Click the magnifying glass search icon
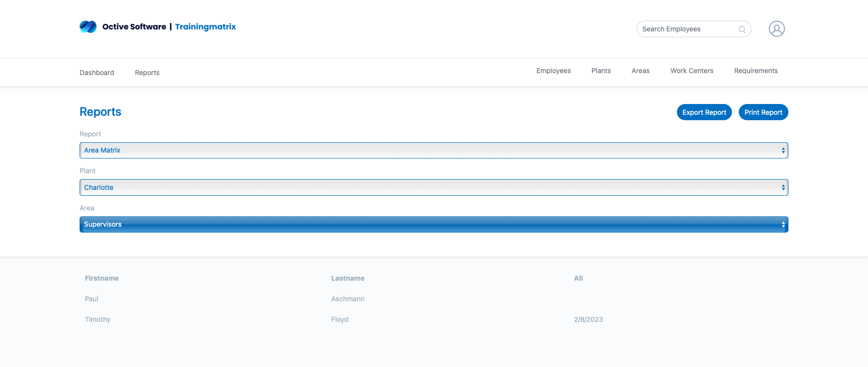The image size is (868, 367). 742,29
